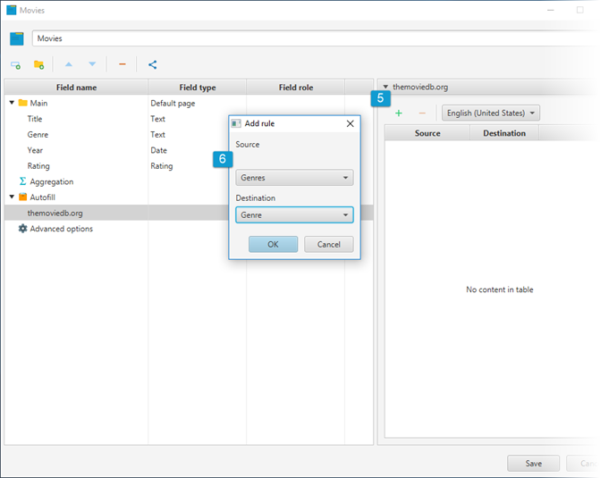Click Cancel in Add rule dialog
Image resolution: width=600 pixels, height=478 pixels.
pyautogui.click(x=328, y=244)
